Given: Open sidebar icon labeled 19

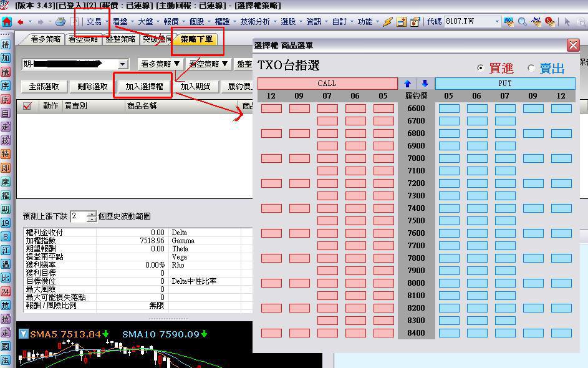Looking at the screenshot, I should coord(5,223).
